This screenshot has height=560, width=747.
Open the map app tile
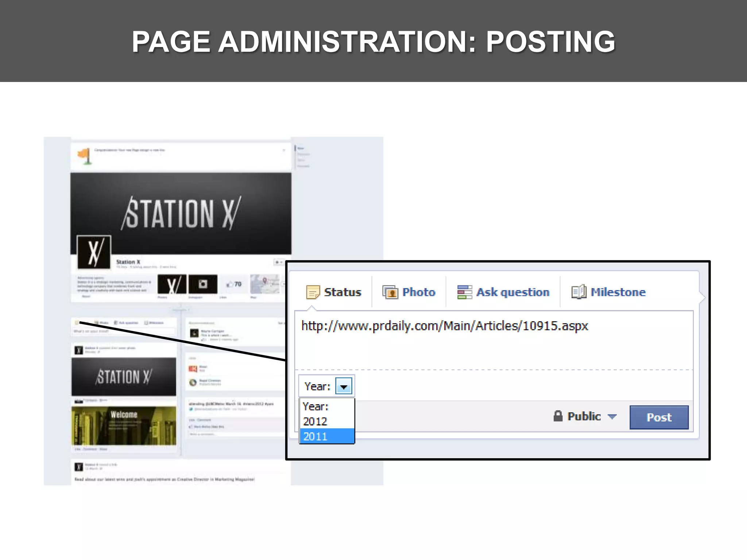[x=265, y=284]
